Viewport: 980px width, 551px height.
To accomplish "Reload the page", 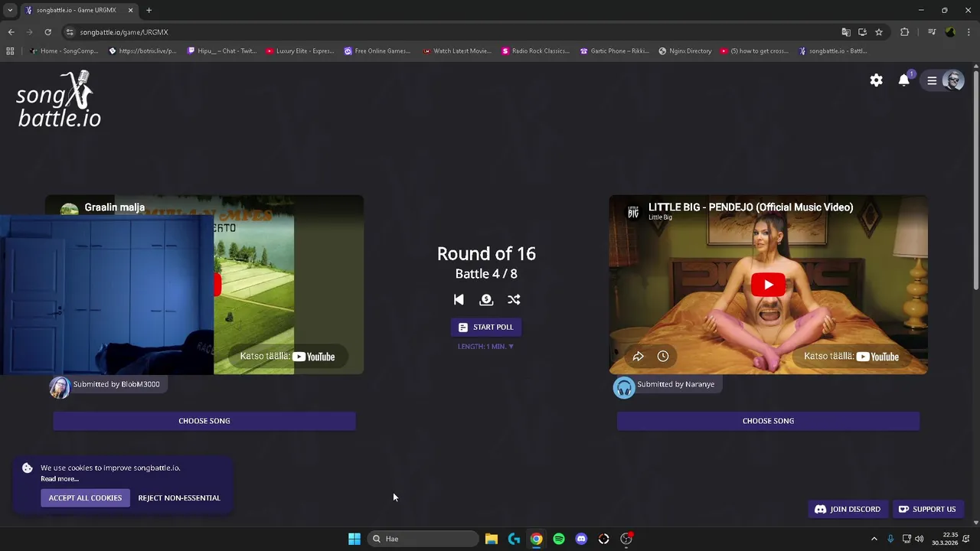I will tap(47, 32).
